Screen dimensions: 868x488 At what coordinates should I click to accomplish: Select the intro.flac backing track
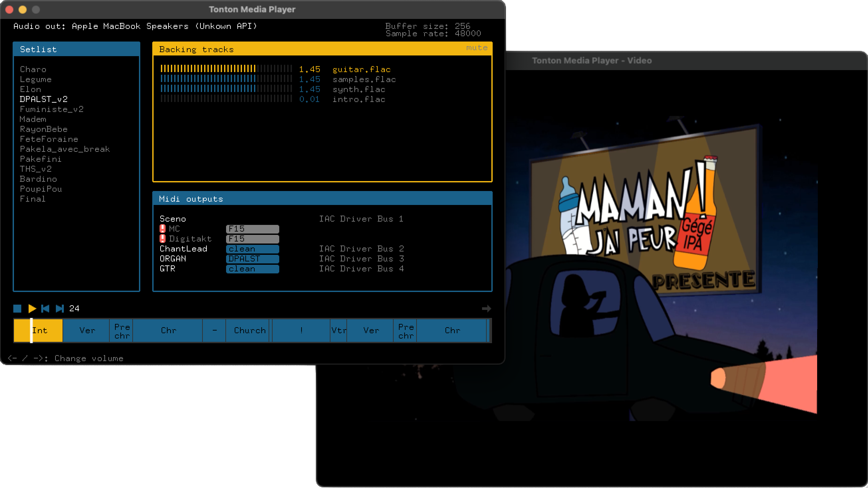tap(359, 99)
